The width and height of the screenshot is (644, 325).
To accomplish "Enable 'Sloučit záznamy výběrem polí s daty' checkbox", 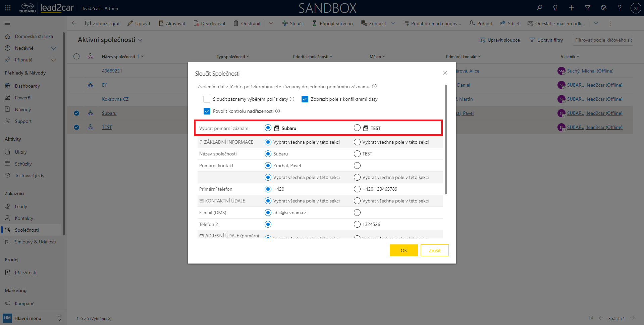I will point(207,99).
